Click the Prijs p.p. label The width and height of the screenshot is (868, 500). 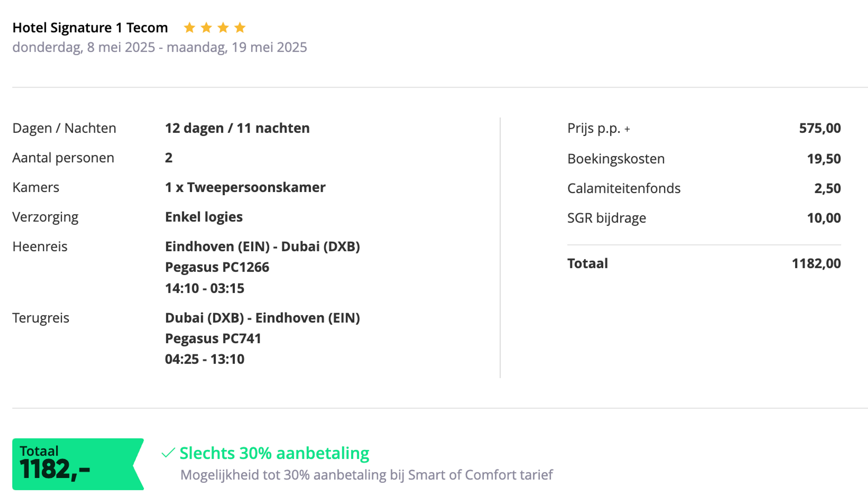coord(594,128)
